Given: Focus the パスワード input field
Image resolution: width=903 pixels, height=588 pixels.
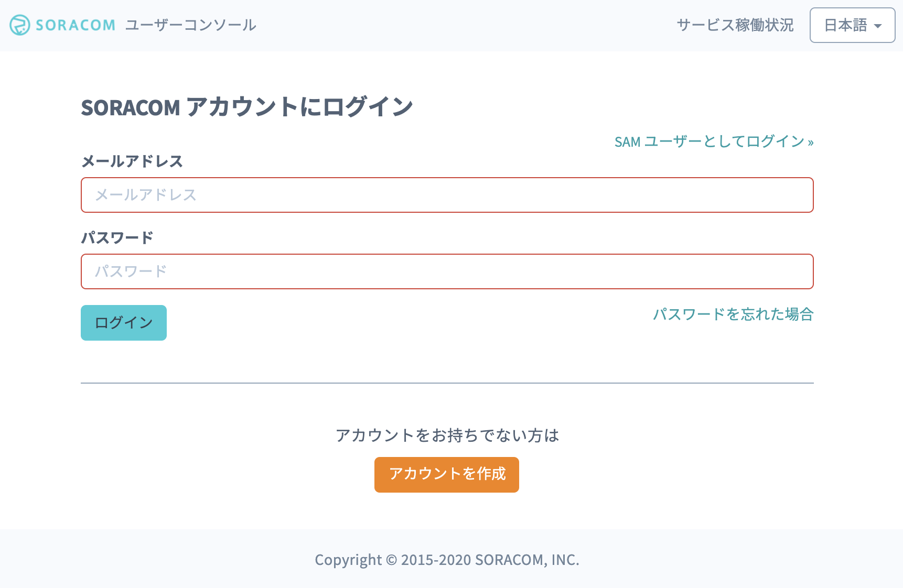Looking at the screenshot, I should click(447, 271).
